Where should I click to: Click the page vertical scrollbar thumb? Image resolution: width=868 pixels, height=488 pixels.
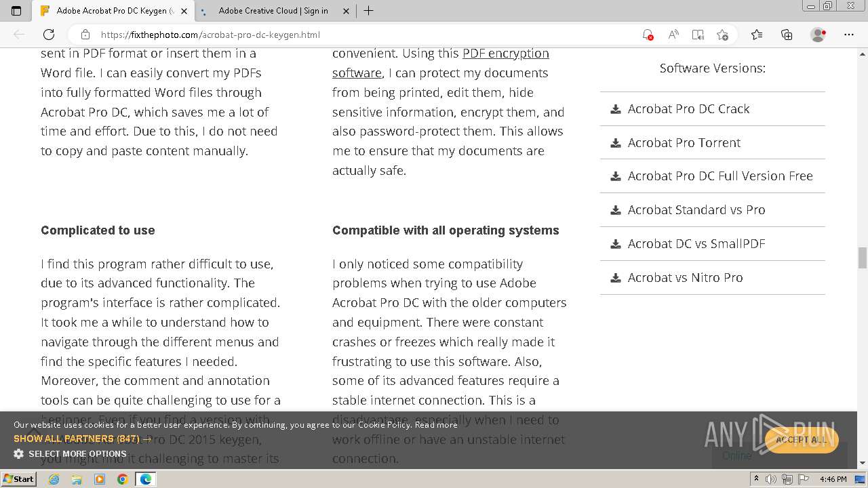pyautogui.click(x=863, y=258)
